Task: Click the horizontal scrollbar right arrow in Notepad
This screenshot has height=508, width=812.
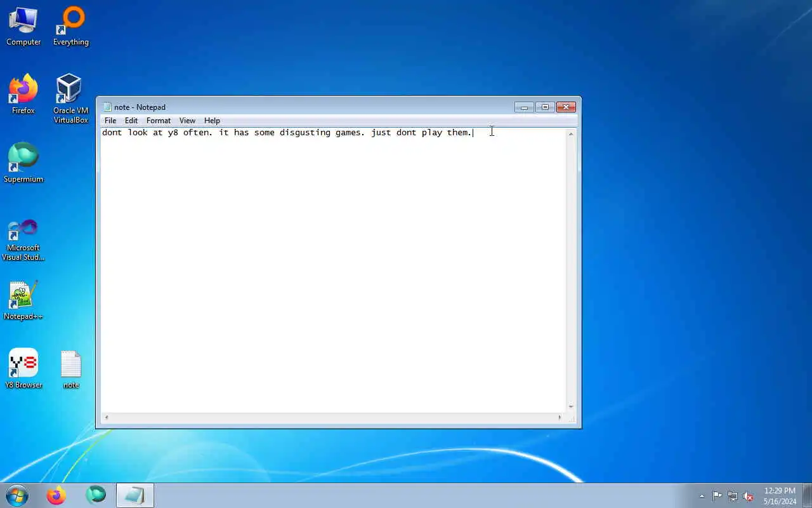Action: (560, 417)
